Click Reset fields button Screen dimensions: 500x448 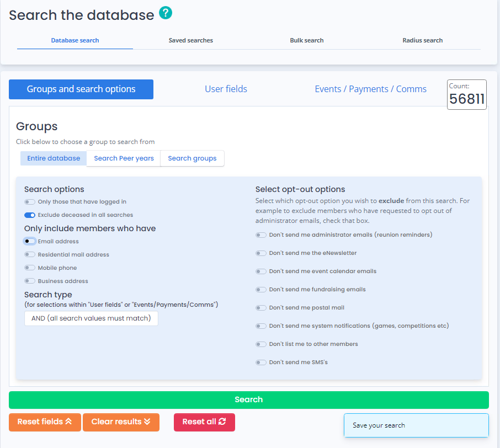(x=45, y=422)
